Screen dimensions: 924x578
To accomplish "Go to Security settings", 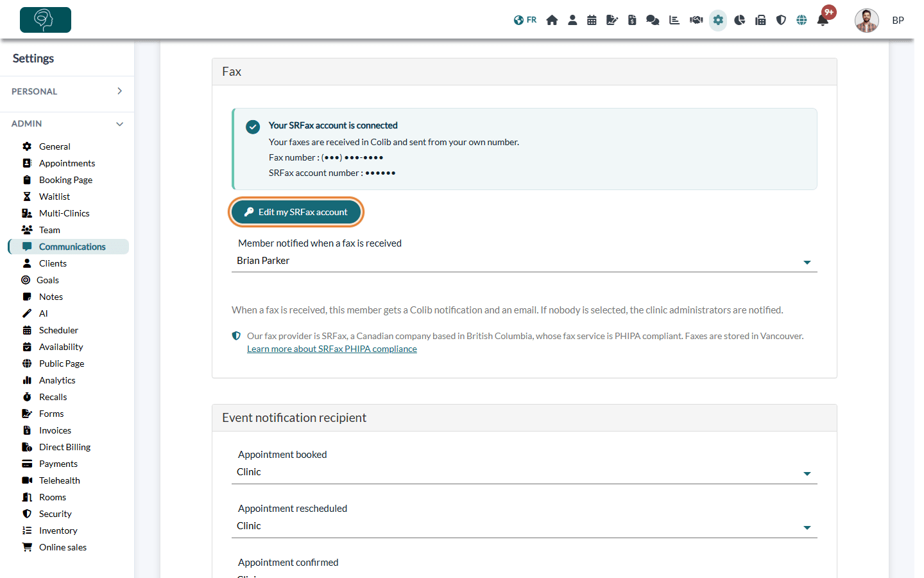I will 55,514.
